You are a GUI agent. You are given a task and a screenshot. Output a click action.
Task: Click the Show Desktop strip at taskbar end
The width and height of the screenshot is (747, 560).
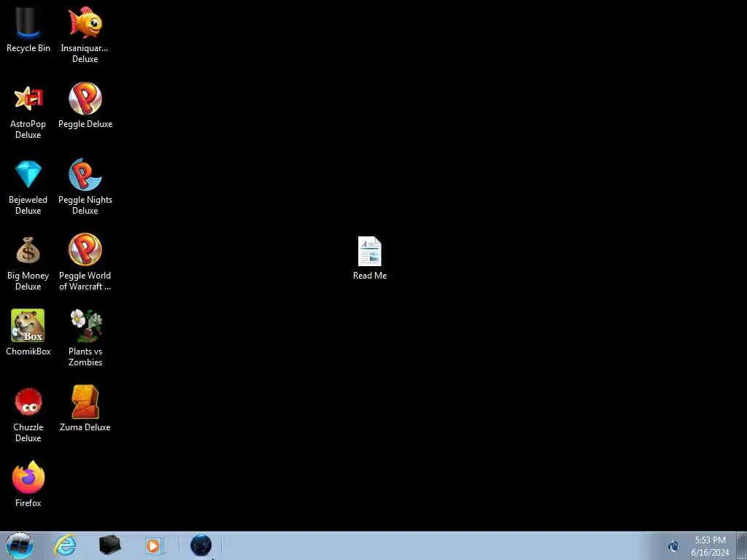tap(742, 545)
